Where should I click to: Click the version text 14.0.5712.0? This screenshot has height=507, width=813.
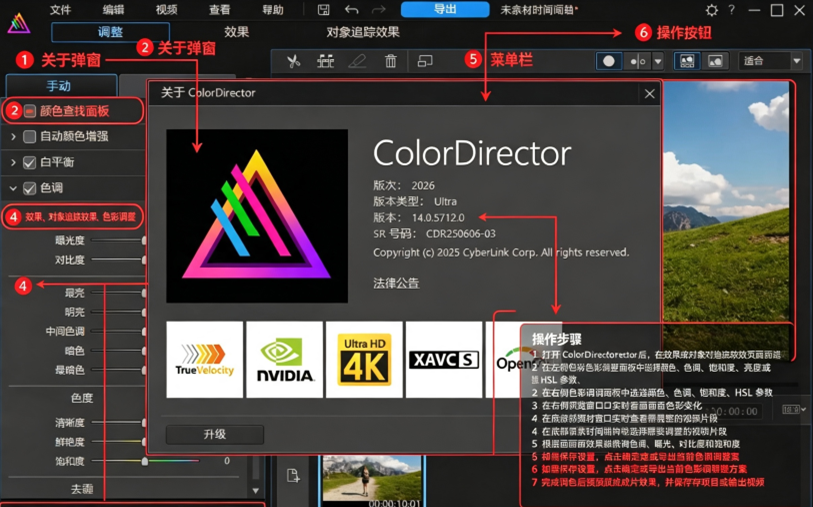click(x=438, y=218)
